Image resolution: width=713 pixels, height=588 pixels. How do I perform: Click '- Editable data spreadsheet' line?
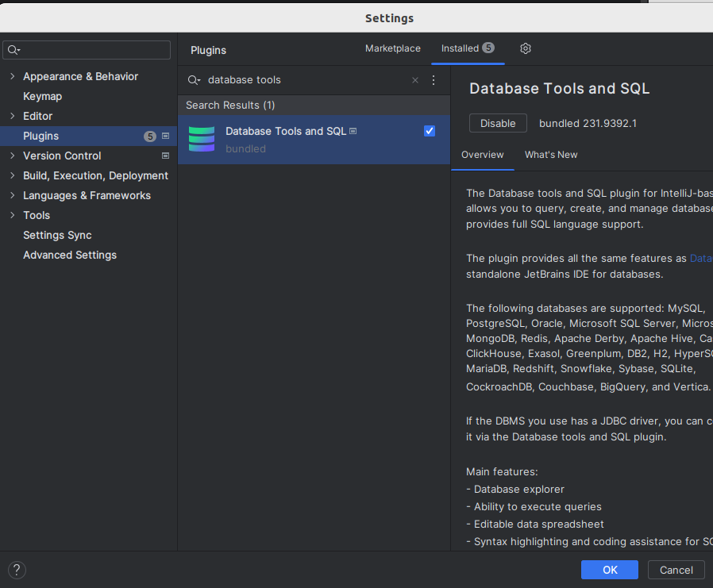point(535,524)
